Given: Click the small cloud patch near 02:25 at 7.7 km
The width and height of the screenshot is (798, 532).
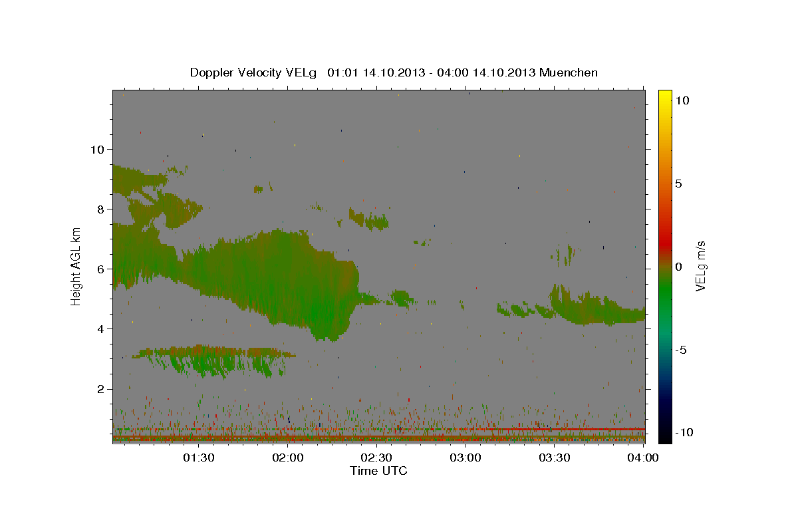Looking at the screenshot, I should click(369, 219).
